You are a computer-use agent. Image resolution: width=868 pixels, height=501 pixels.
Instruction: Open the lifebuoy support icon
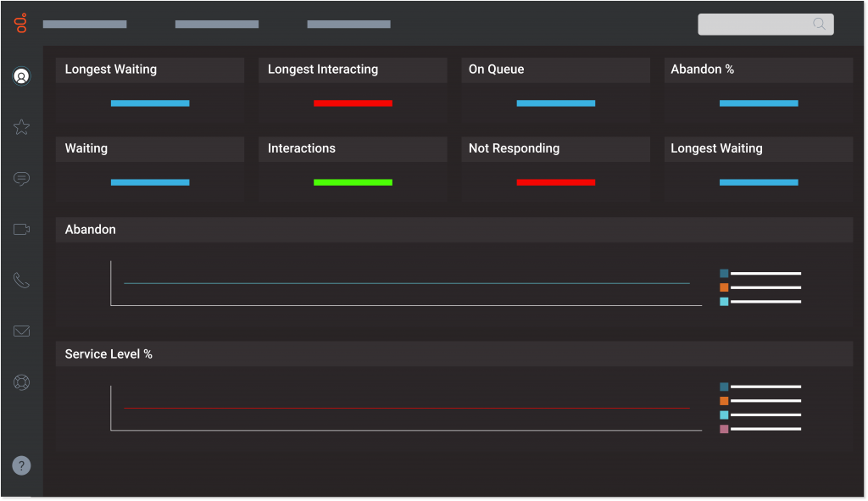tap(22, 382)
